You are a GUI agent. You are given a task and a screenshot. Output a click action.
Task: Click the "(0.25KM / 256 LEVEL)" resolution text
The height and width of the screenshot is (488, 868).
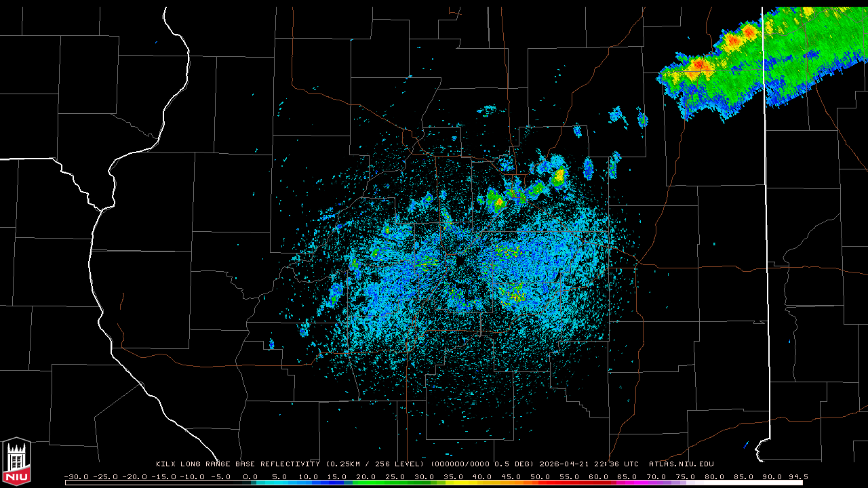point(374,464)
